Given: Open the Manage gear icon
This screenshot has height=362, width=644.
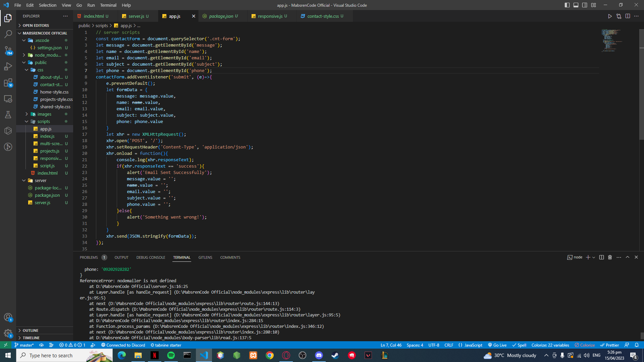Looking at the screenshot, I should tap(8, 333).
